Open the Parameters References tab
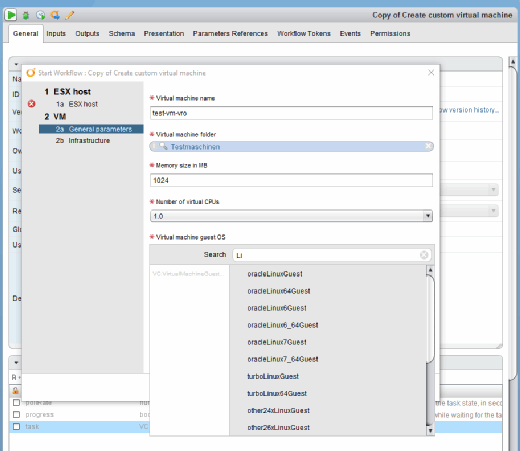This screenshot has height=451, width=520. pos(230,34)
